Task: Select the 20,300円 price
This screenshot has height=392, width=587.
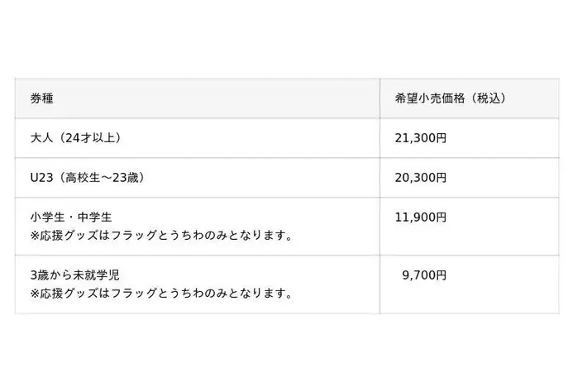Action: pyautogui.click(x=420, y=178)
